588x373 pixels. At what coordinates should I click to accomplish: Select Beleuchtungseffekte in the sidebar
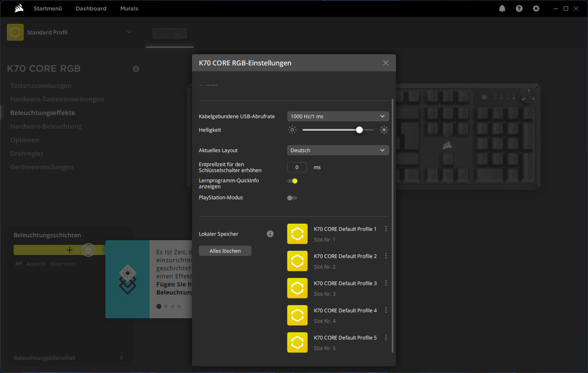tap(43, 113)
